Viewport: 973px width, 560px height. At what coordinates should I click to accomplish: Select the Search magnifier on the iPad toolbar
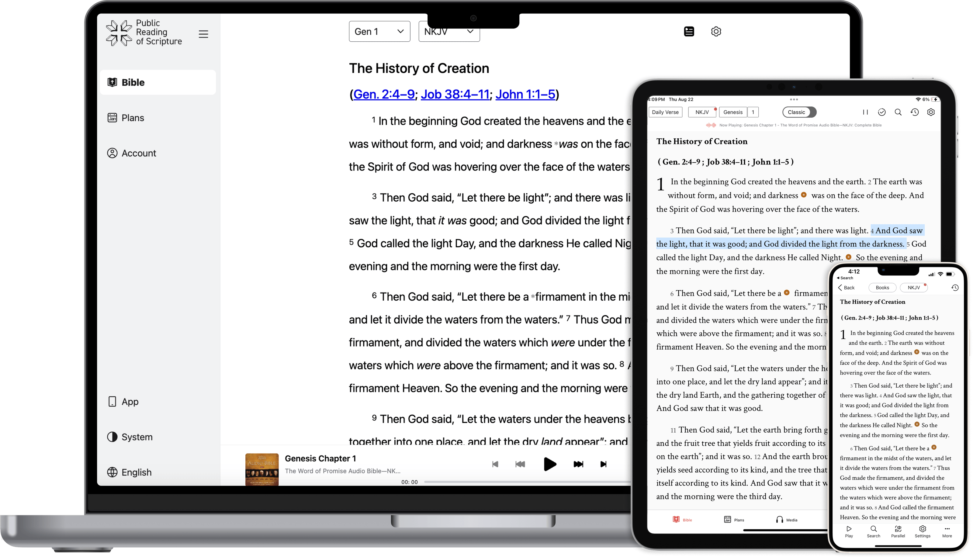898,112
